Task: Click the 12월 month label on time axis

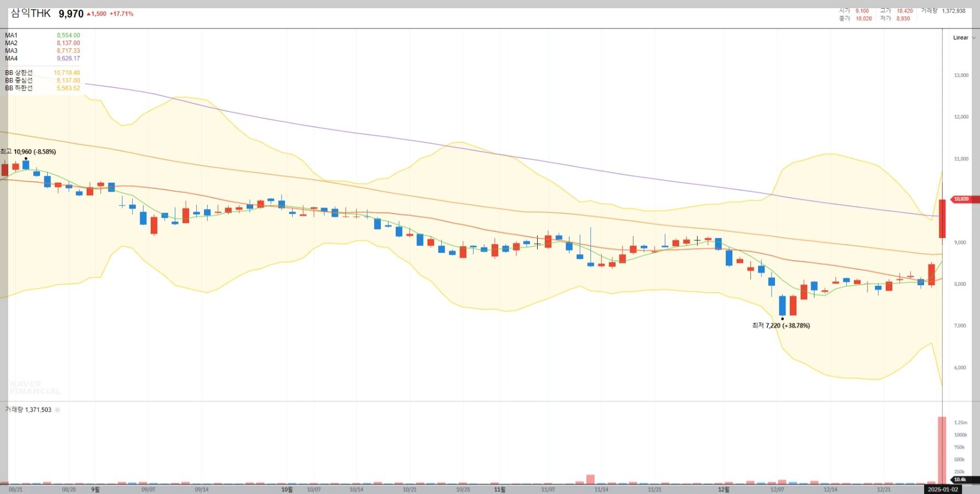Action: [x=723, y=490]
